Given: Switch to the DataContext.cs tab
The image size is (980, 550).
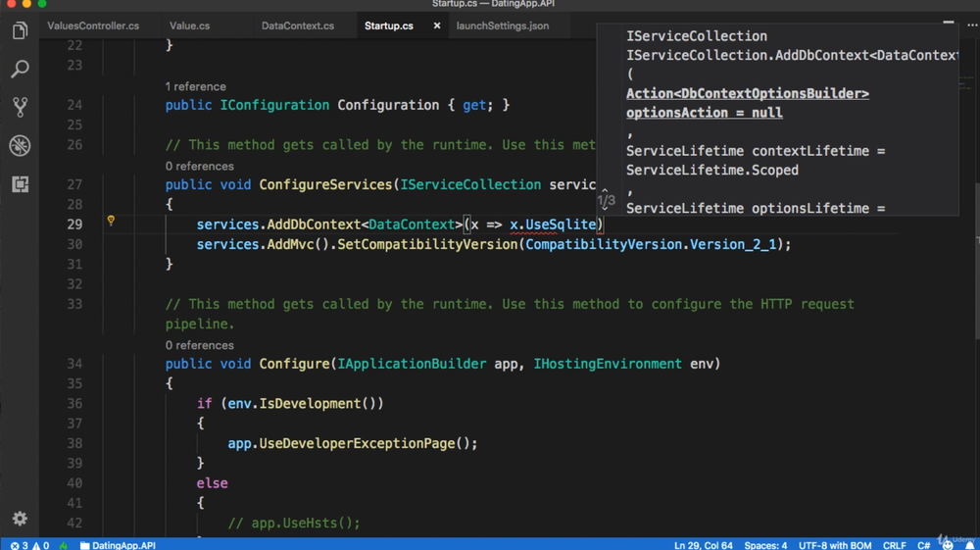Looking at the screenshot, I should pyautogui.click(x=298, y=25).
